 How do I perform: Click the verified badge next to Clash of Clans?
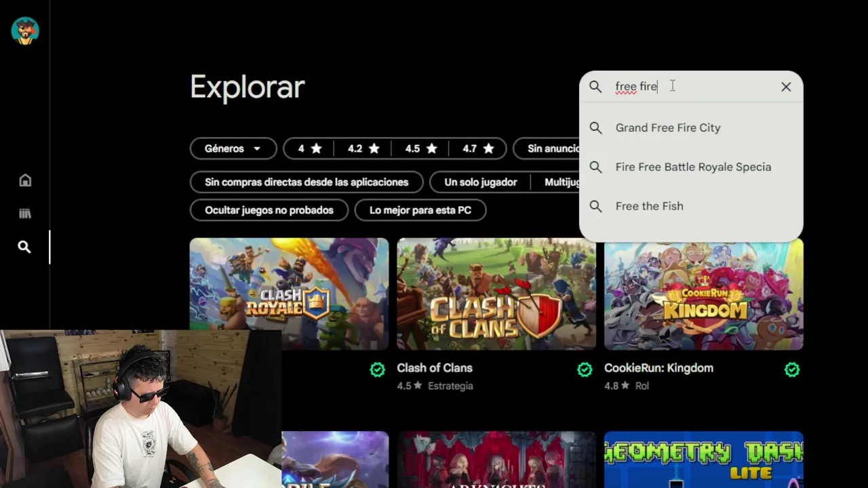pos(585,369)
